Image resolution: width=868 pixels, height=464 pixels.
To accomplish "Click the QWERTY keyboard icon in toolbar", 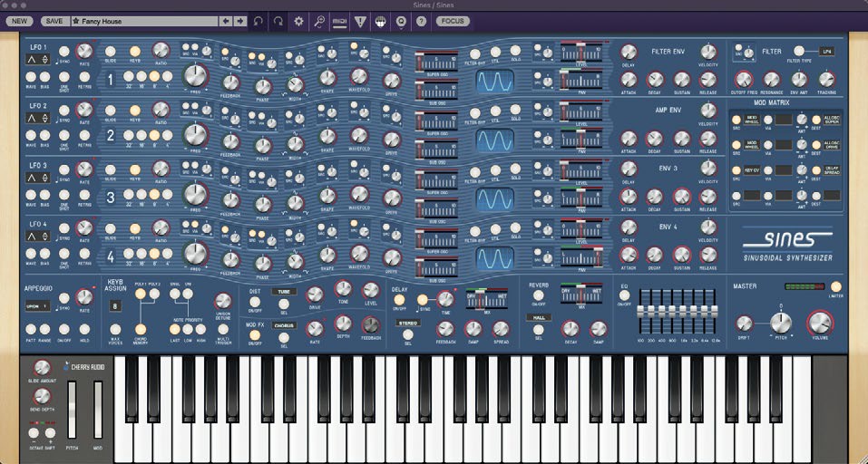I will [380, 22].
